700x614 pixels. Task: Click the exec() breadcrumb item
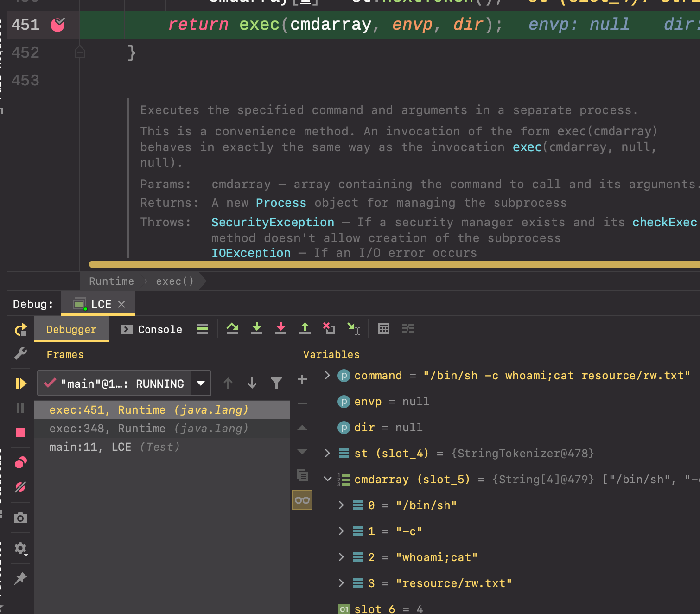point(175,281)
